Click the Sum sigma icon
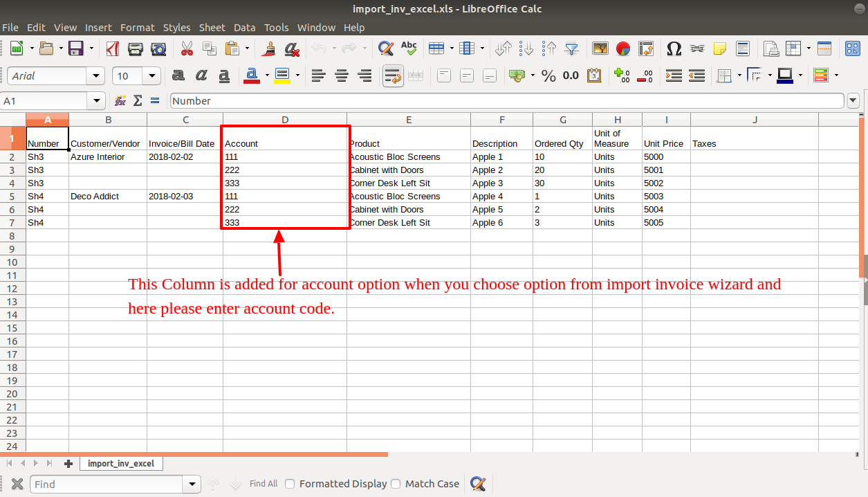This screenshot has height=497, width=868. (x=138, y=101)
